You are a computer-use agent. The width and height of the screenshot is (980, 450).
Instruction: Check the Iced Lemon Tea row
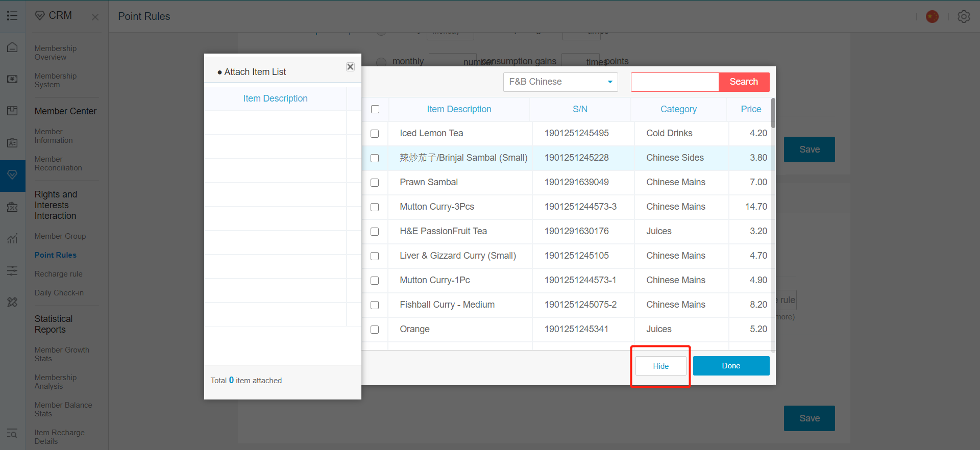[375, 134]
